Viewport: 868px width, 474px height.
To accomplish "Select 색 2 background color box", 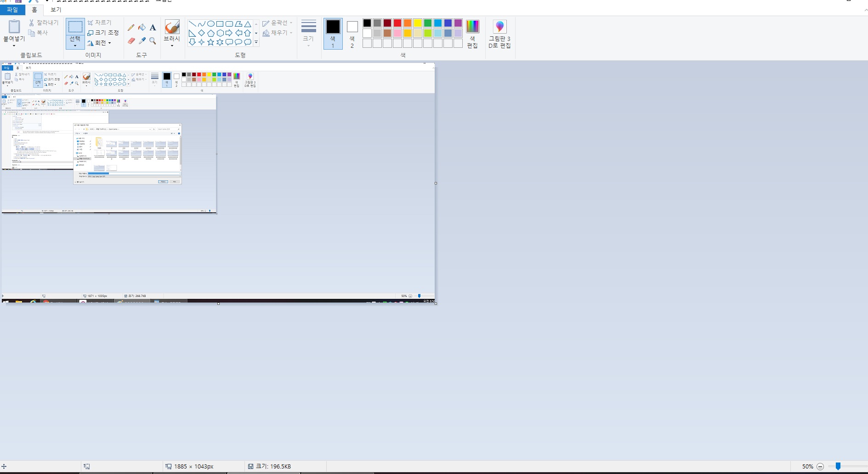I will (352, 34).
